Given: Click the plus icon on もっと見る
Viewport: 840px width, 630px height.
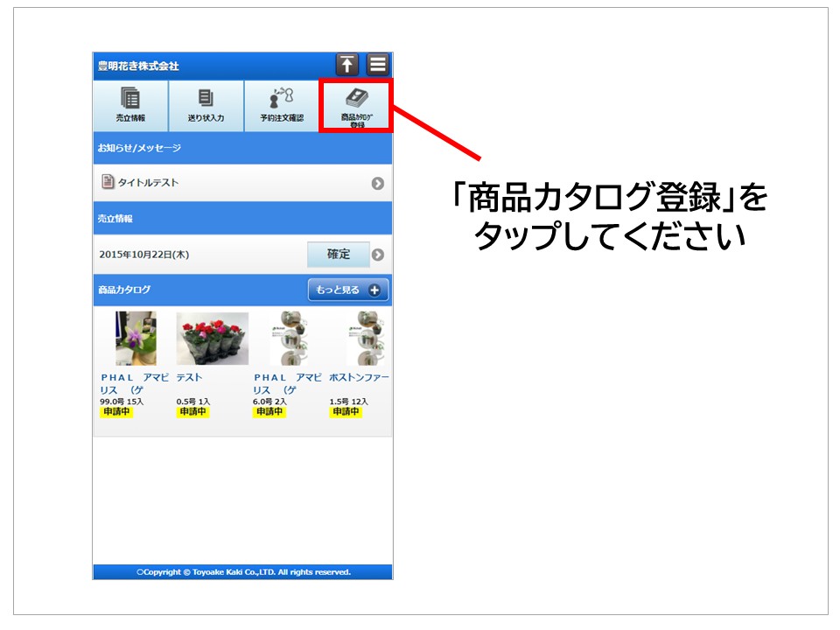Looking at the screenshot, I should click(x=374, y=290).
